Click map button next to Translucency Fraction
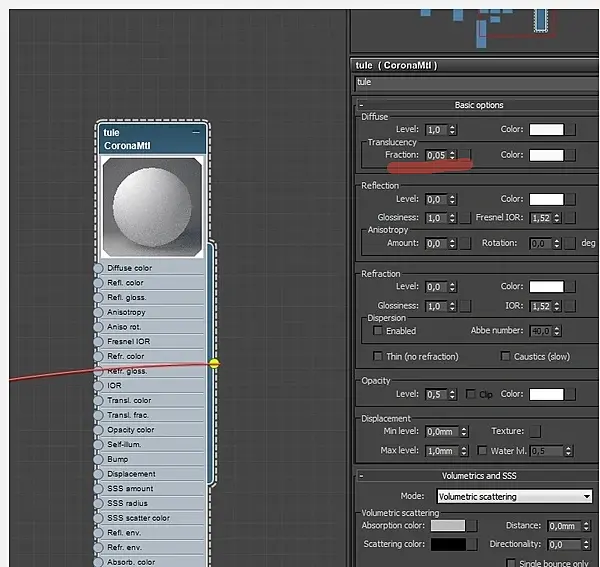 [465, 155]
